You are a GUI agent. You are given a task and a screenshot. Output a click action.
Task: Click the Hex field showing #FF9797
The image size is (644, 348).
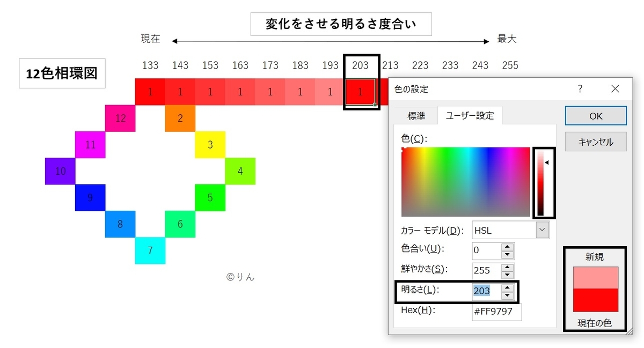coord(496,312)
